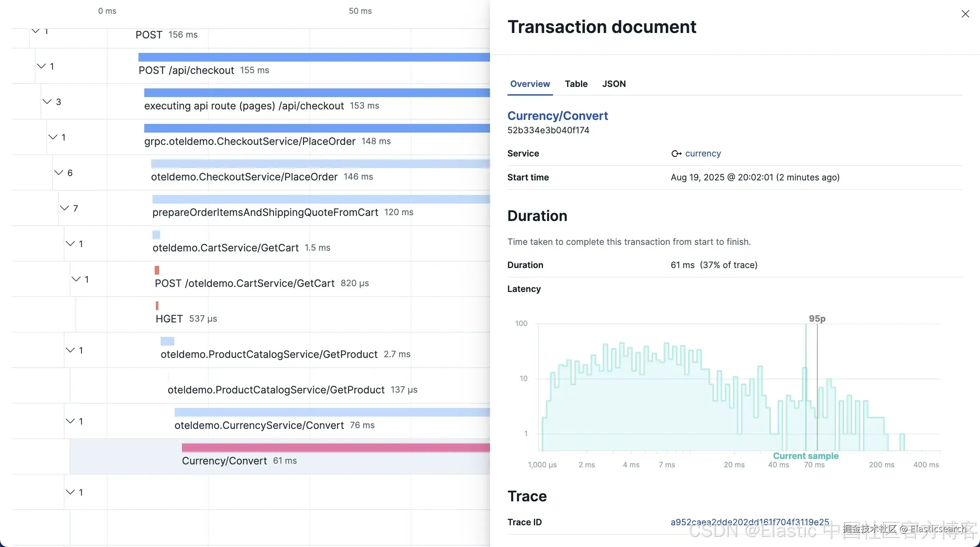Switch to the JSON tab

coord(614,84)
